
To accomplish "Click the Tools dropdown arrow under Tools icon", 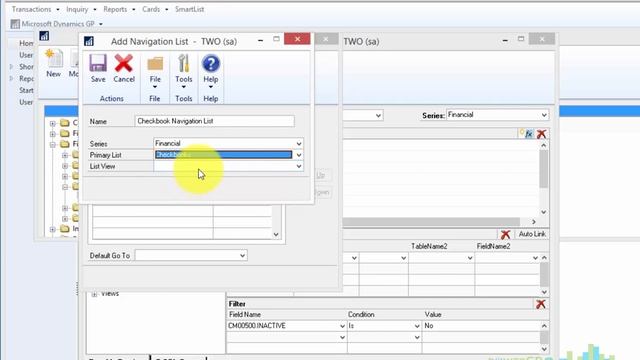I will point(184,87).
